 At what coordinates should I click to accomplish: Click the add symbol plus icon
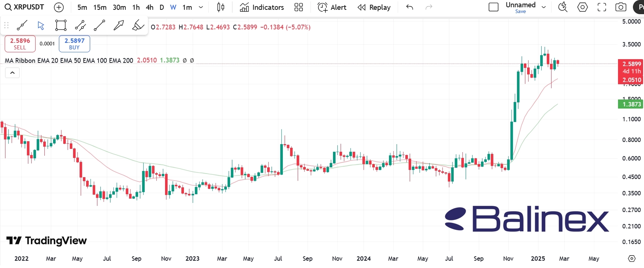(59, 7)
